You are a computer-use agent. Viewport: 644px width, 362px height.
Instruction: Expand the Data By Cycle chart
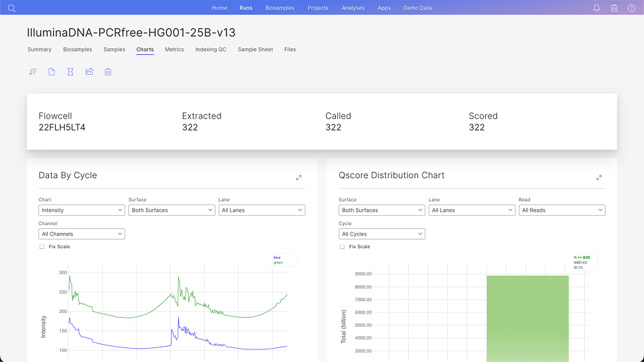click(x=299, y=177)
